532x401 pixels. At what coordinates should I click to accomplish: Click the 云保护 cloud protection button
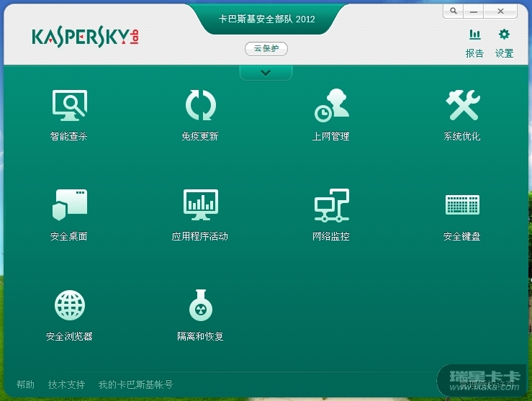(x=266, y=48)
